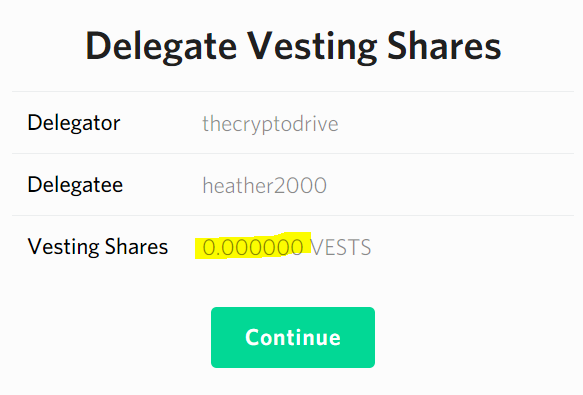Image resolution: width=583 pixels, height=395 pixels.
Task: Click the Delegator row area
Action: pos(293,122)
